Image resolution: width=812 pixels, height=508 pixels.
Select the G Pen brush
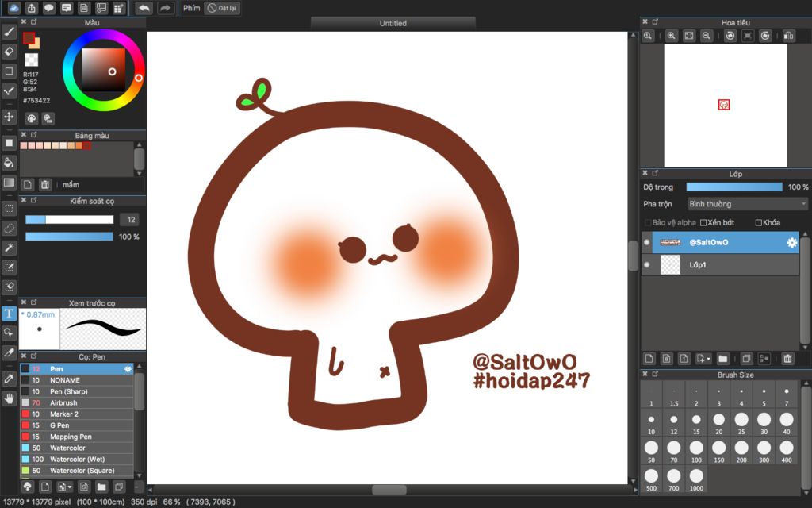[x=77, y=425]
